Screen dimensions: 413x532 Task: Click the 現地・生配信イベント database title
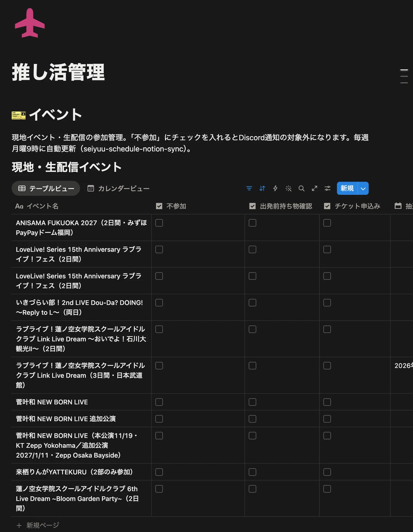67,167
